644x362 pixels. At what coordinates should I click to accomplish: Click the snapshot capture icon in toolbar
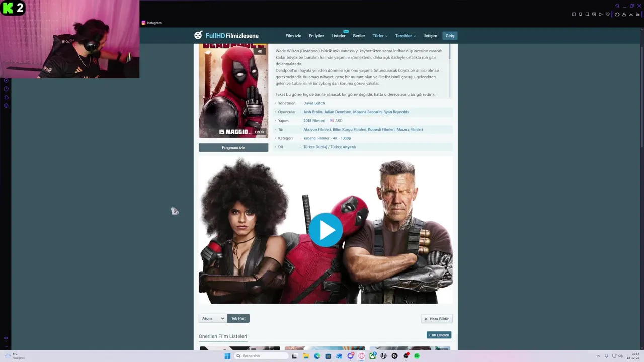[x=587, y=14]
